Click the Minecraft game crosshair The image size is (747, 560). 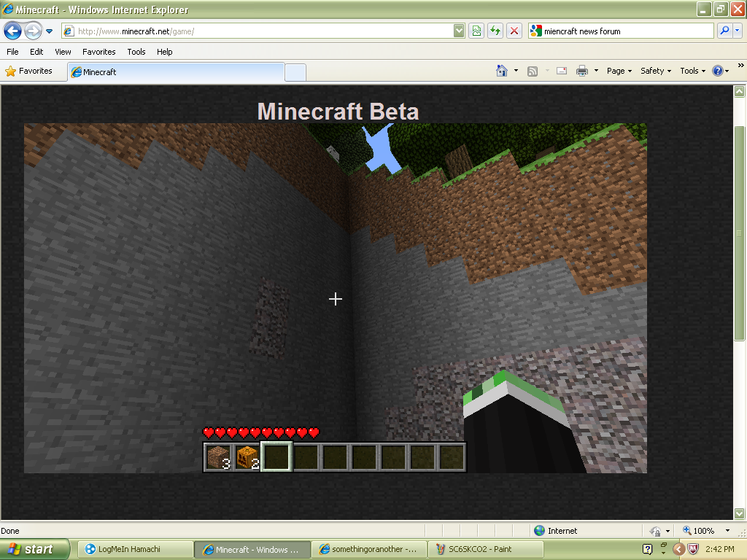[336, 299]
